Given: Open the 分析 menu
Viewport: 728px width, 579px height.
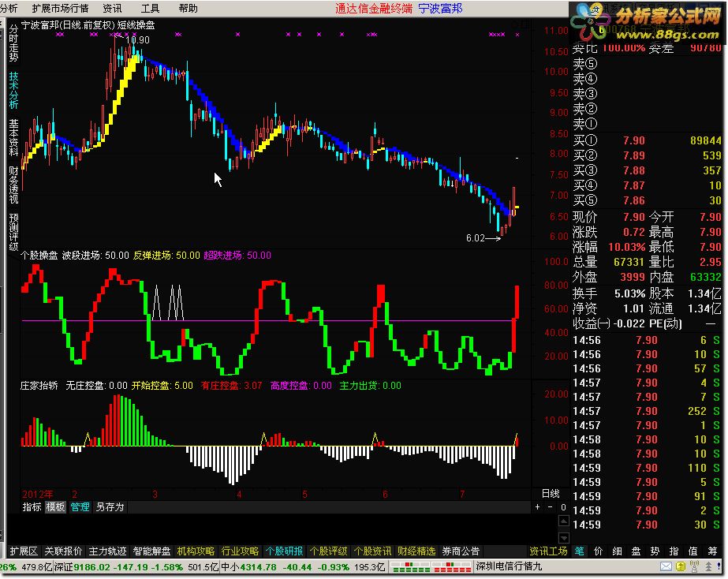Looking at the screenshot, I should pos(9,9).
